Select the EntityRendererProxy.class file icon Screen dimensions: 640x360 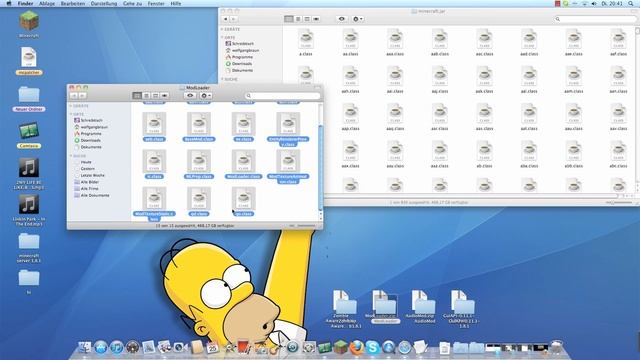288,124
